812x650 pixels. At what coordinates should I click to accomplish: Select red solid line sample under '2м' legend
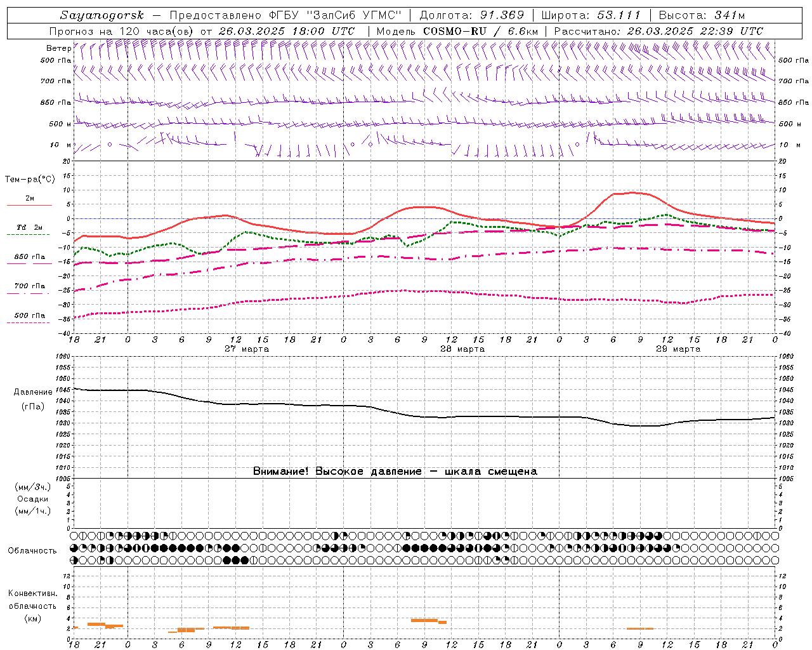pyautogui.click(x=29, y=206)
